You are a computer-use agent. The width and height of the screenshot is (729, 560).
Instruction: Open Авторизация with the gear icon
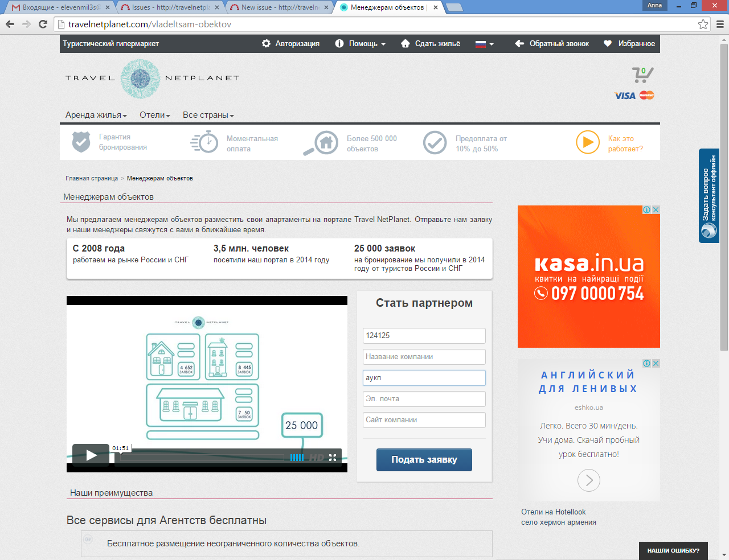(290, 44)
